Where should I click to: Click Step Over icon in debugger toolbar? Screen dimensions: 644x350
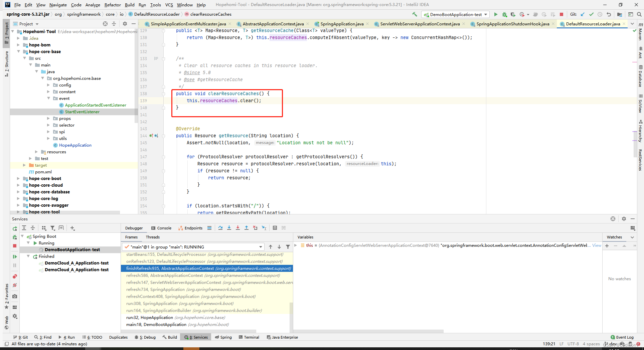(x=220, y=228)
